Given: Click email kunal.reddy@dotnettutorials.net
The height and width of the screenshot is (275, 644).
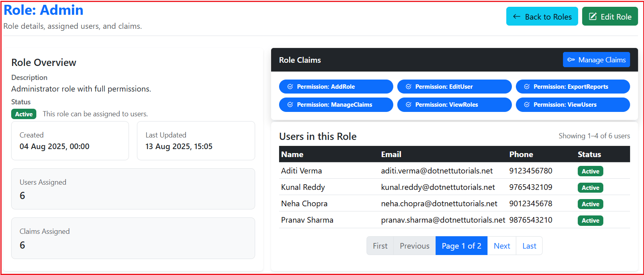Looking at the screenshot, I should [438, 187].
